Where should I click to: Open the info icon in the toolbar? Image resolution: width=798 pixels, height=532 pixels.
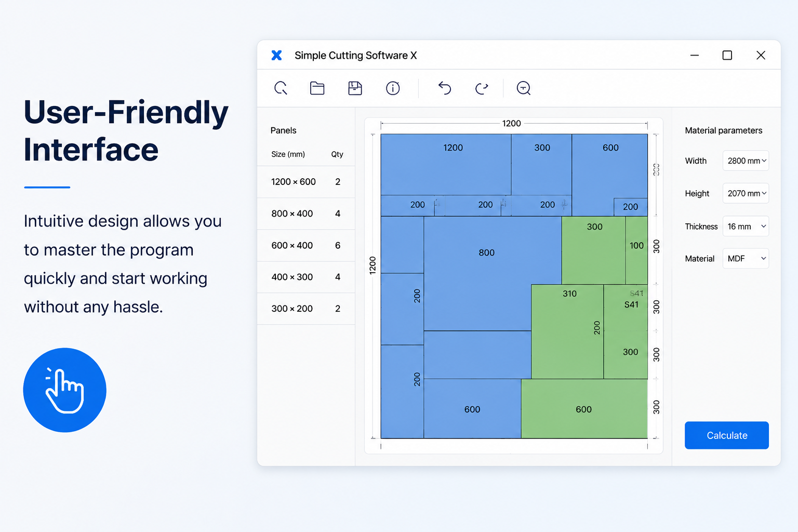tap(393, 88)
